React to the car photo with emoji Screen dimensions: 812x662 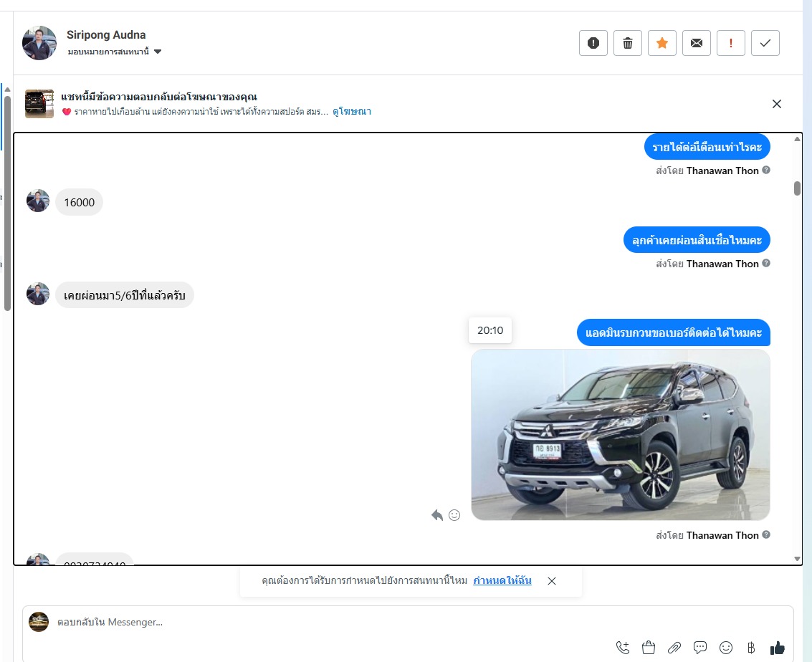point(454,515)
